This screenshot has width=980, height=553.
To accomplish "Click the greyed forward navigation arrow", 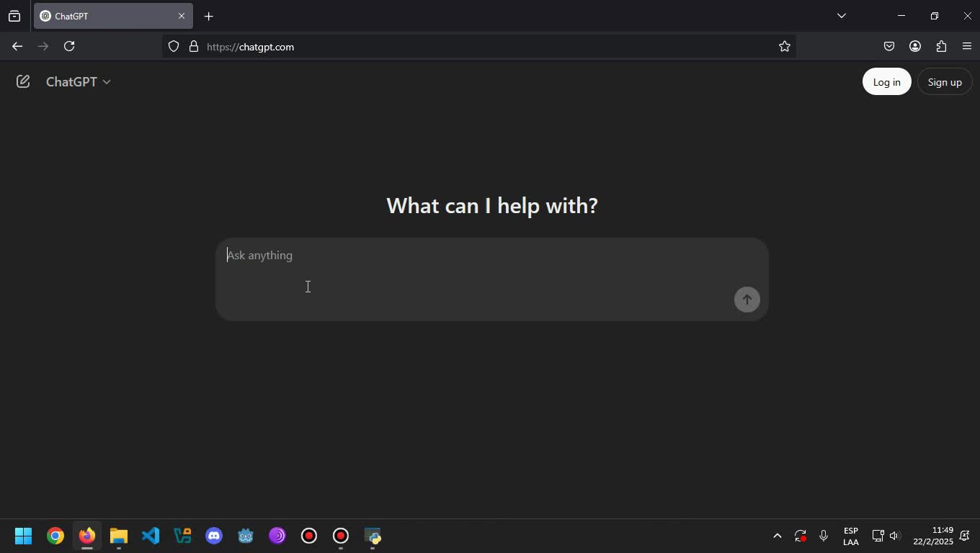I will (43, 46).
